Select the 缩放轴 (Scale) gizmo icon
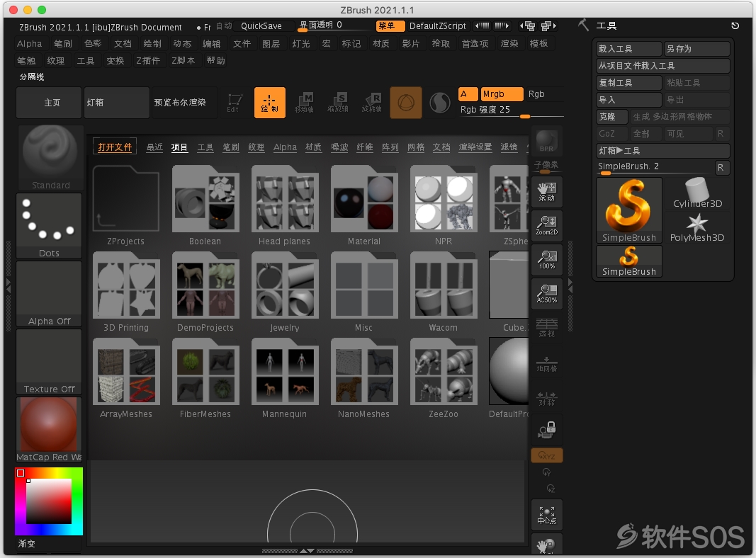The image size is (756, 558). coord(338,103)
